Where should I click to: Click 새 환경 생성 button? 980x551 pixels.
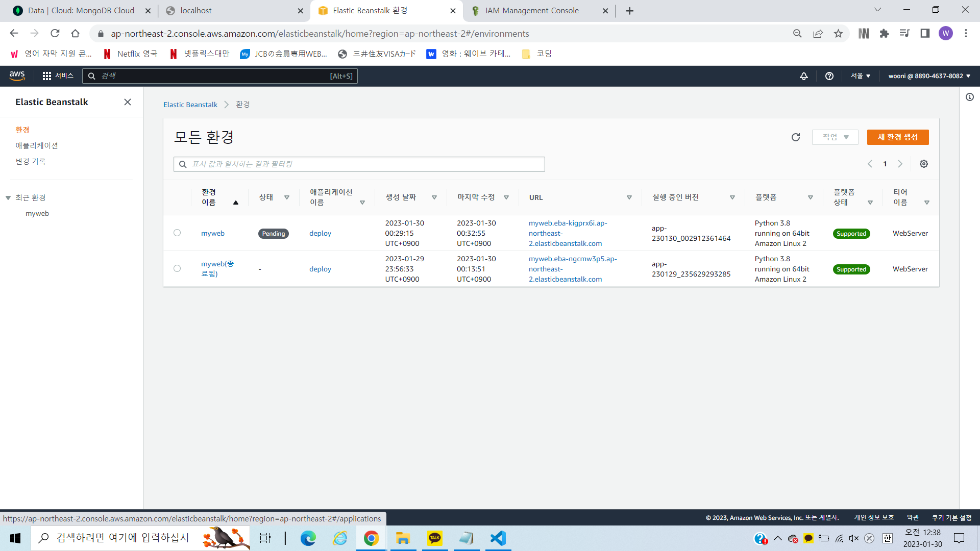[x=898, y=137]
